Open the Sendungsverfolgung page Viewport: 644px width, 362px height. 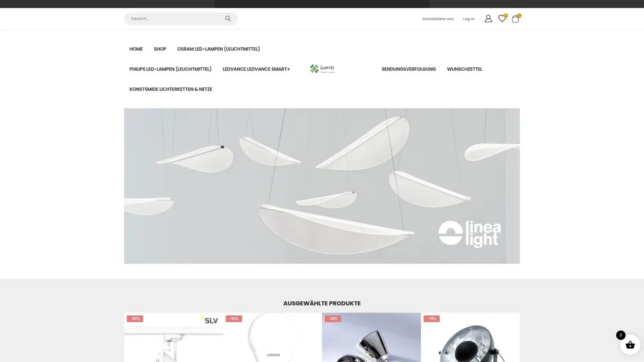point(408,69)
